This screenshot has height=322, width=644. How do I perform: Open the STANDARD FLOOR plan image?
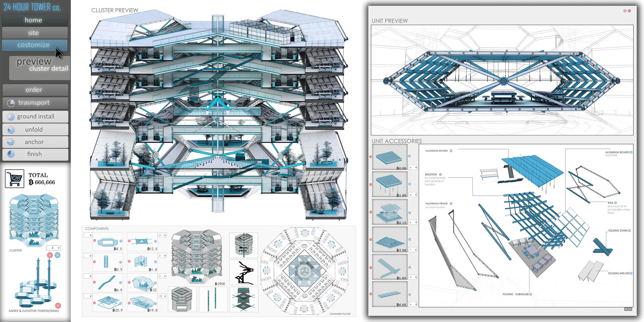click(x=304, y=271)
